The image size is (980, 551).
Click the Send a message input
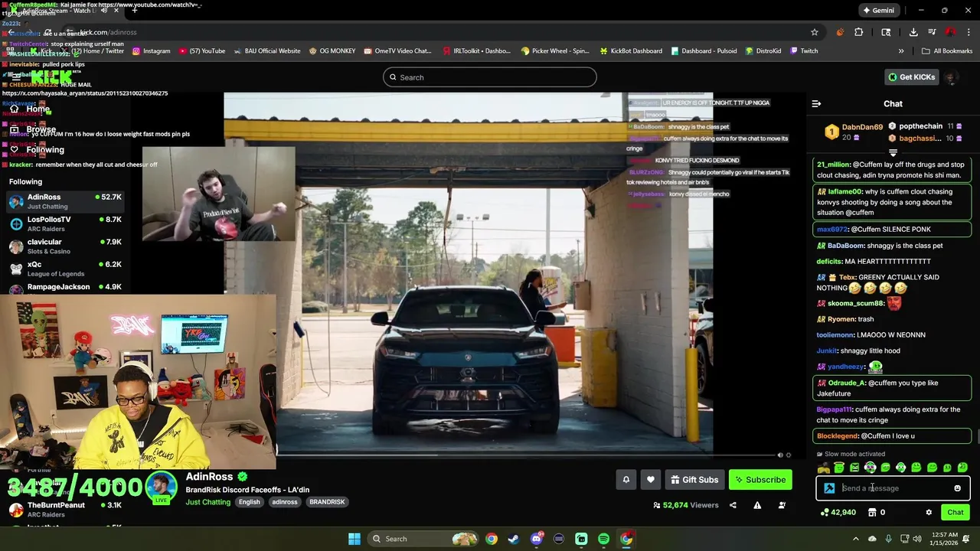pyautogui.click(x=894, y=488)
